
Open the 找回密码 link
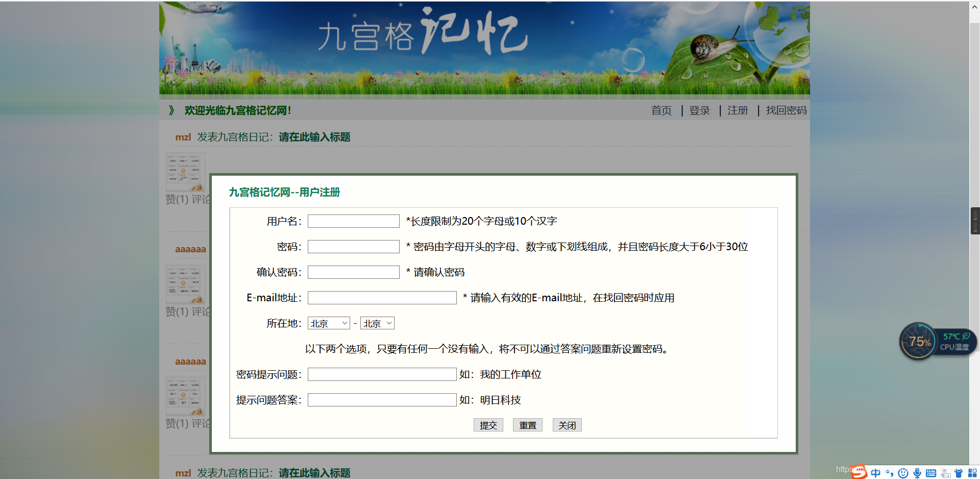pos(786,110)
